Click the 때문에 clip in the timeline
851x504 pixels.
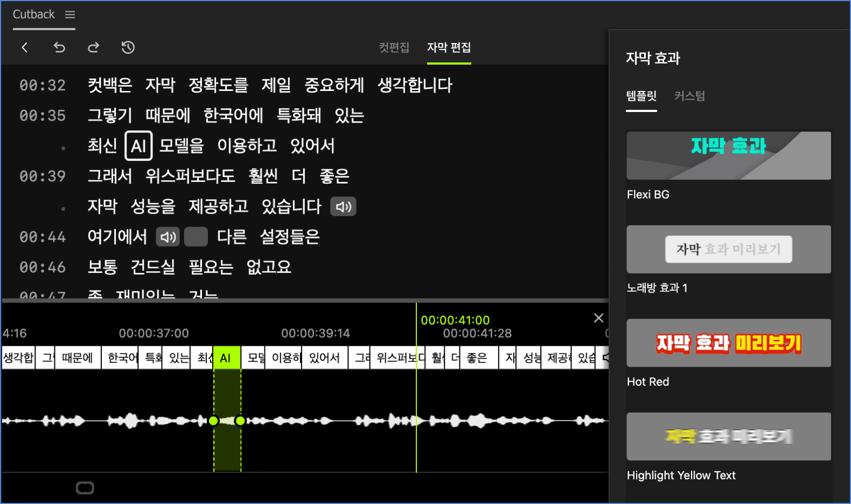coord(78,358)
